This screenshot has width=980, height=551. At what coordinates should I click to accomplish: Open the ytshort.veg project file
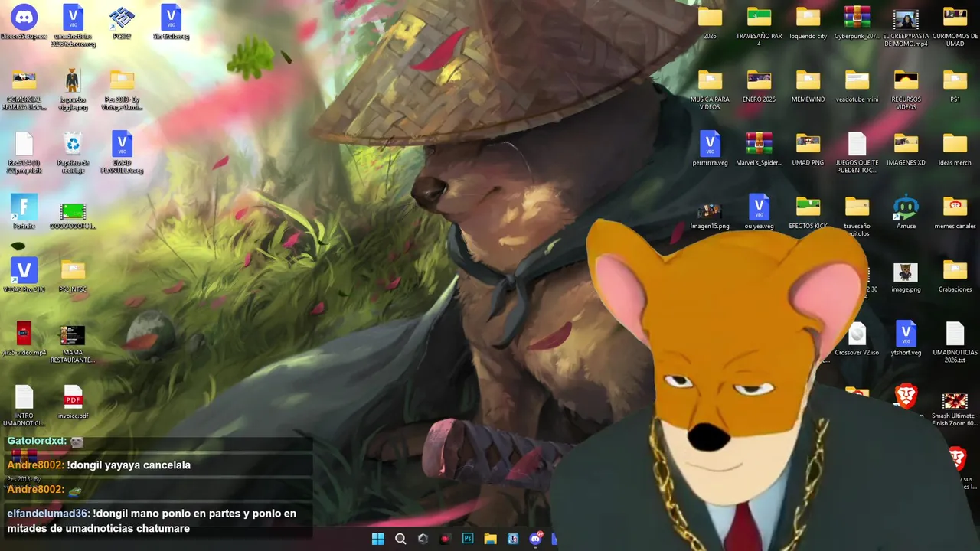[x=906, y=334]
